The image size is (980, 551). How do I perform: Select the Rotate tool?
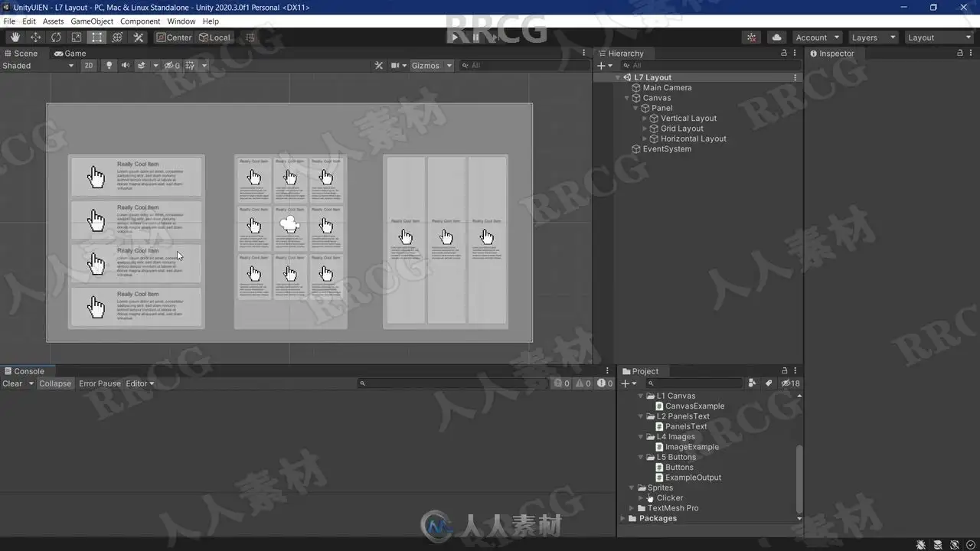click(x=56, y=37)
